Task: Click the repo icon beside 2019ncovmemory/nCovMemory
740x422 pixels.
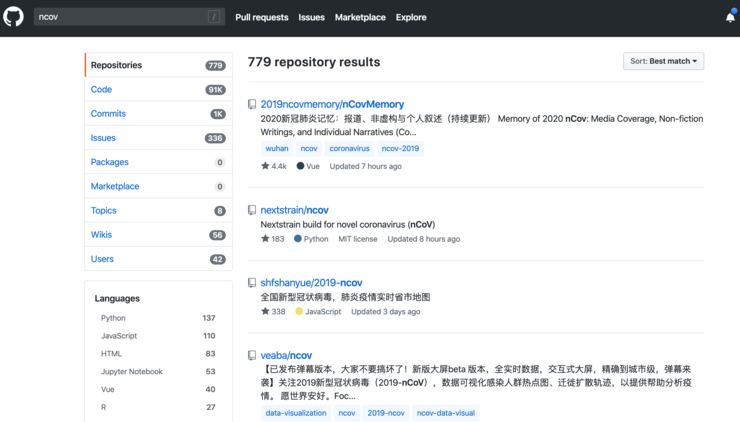Action: [x=252, y=104]
